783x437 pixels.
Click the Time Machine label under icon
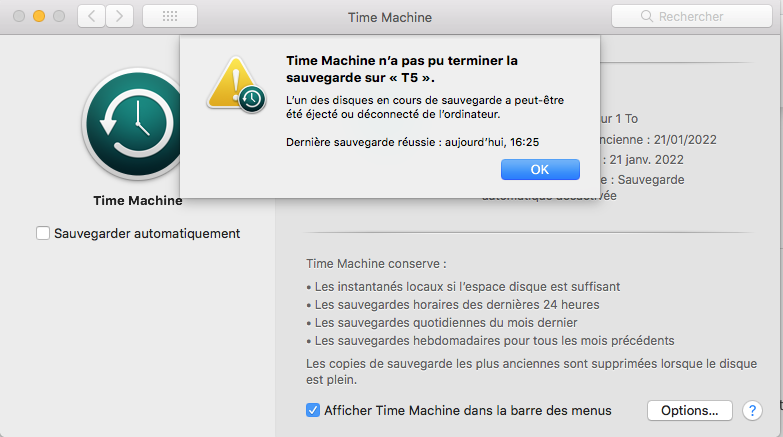138,200
